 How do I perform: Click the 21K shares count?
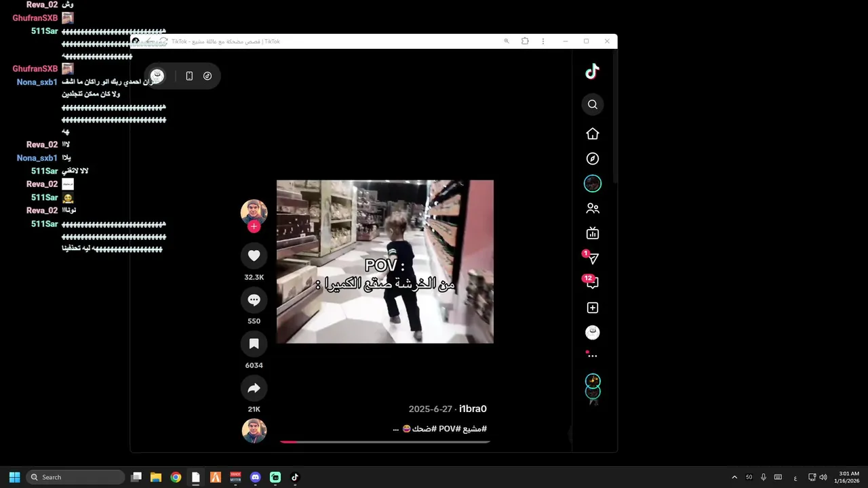point(254,409)
